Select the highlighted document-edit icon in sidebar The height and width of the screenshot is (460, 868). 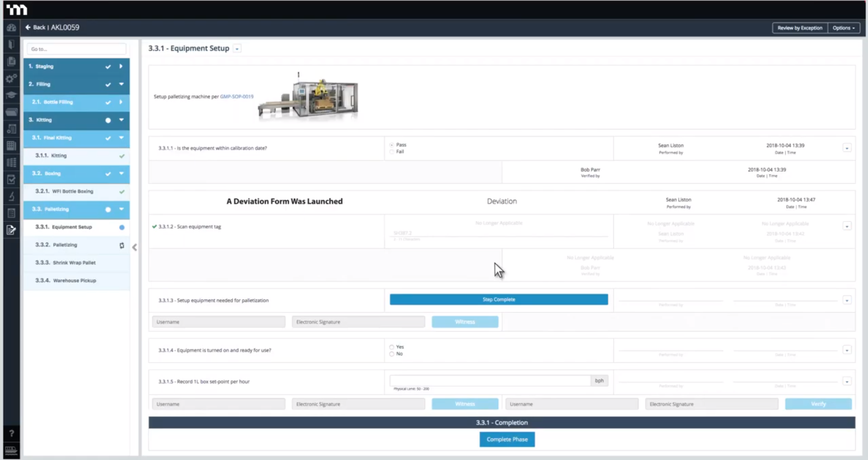click(x=11, y=230)
